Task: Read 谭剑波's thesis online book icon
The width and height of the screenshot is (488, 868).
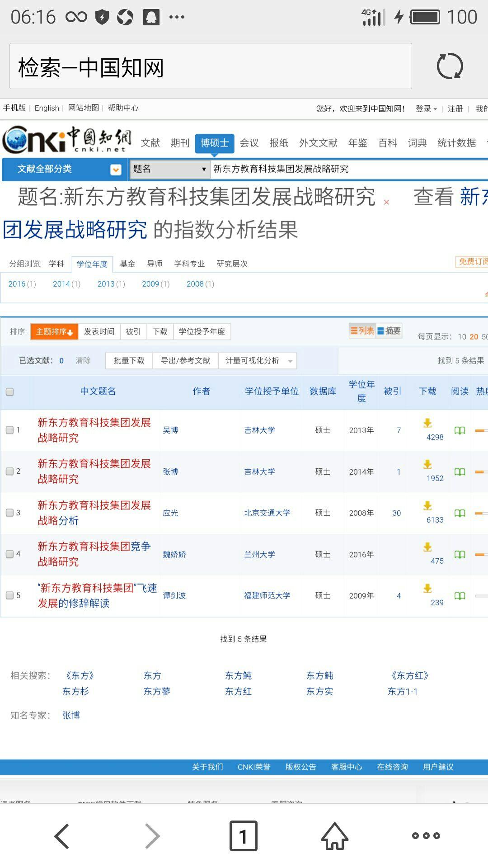Action: [460, 596]
